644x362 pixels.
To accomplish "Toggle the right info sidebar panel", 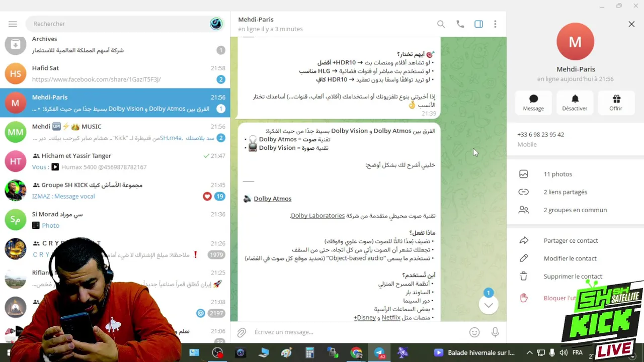I will click(x=478, y=24).
